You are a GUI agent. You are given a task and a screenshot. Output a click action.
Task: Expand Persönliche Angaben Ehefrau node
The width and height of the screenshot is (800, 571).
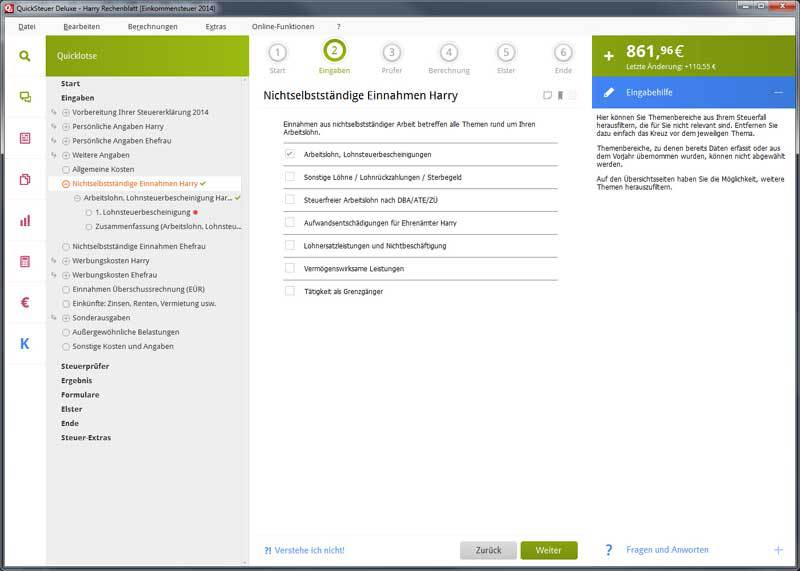click(66, 141)
